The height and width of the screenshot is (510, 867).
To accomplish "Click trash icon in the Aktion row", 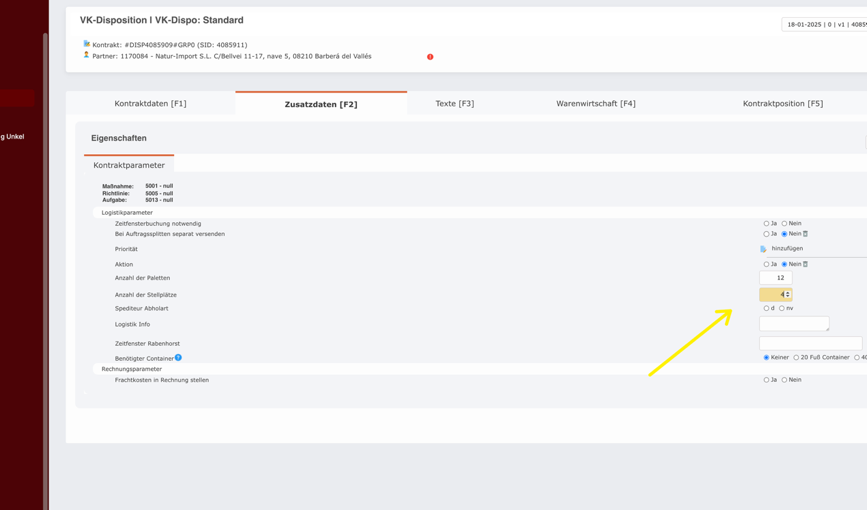I will 805,264.
